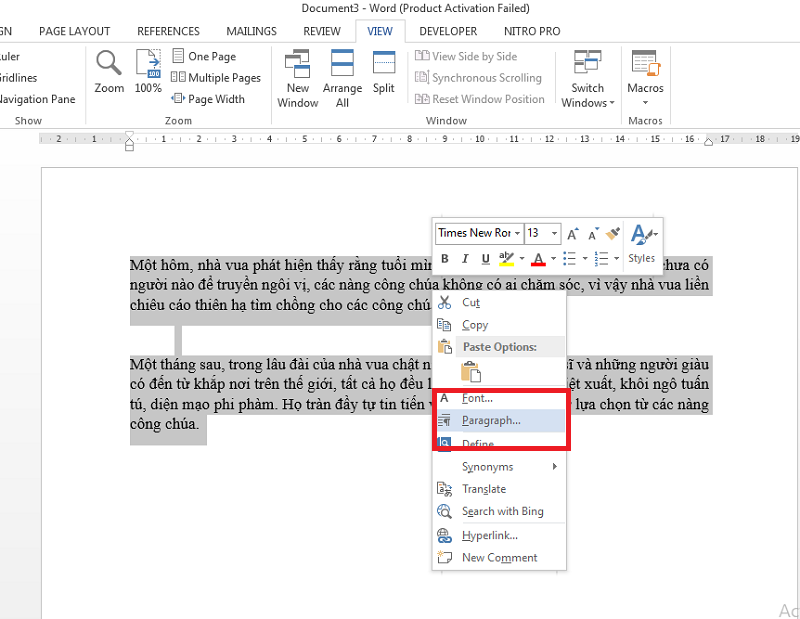
Task: Apply the red font color button
Action: tap(538, 259)
